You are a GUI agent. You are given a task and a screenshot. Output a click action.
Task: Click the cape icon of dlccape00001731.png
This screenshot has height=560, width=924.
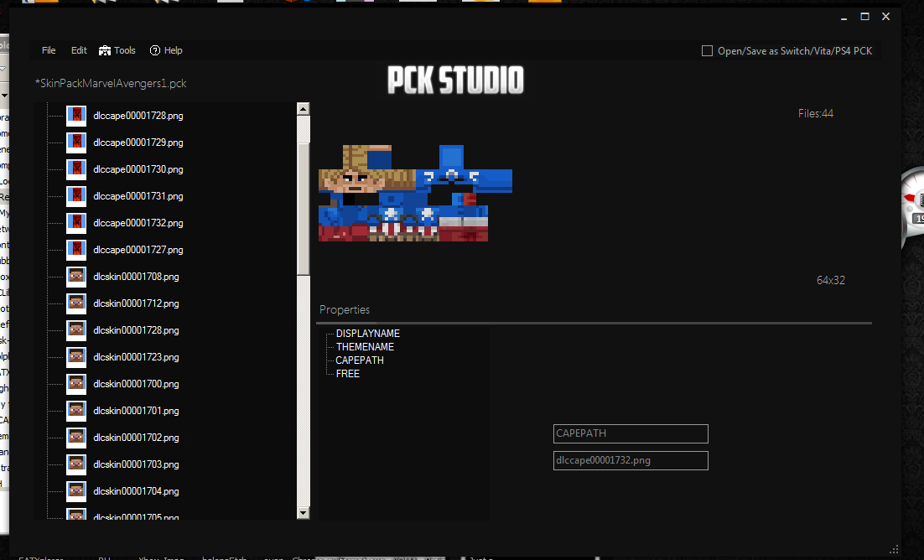coord(76,196)
